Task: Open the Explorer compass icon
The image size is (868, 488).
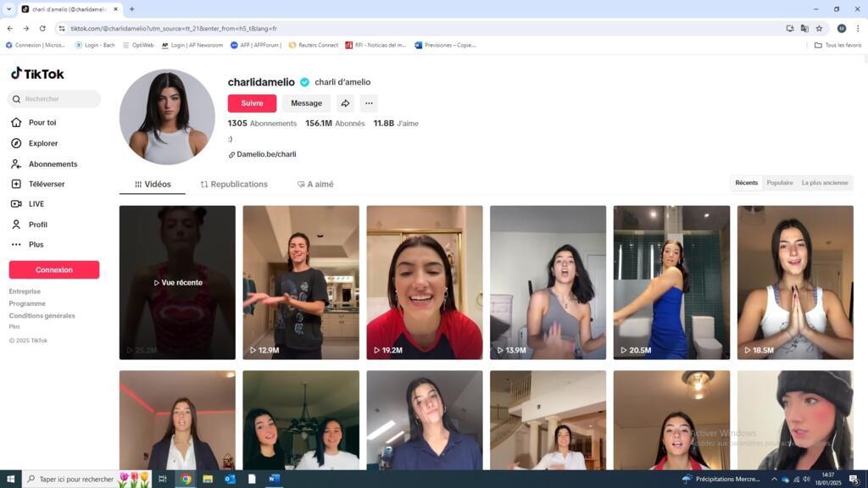Action: coord(18,142)
